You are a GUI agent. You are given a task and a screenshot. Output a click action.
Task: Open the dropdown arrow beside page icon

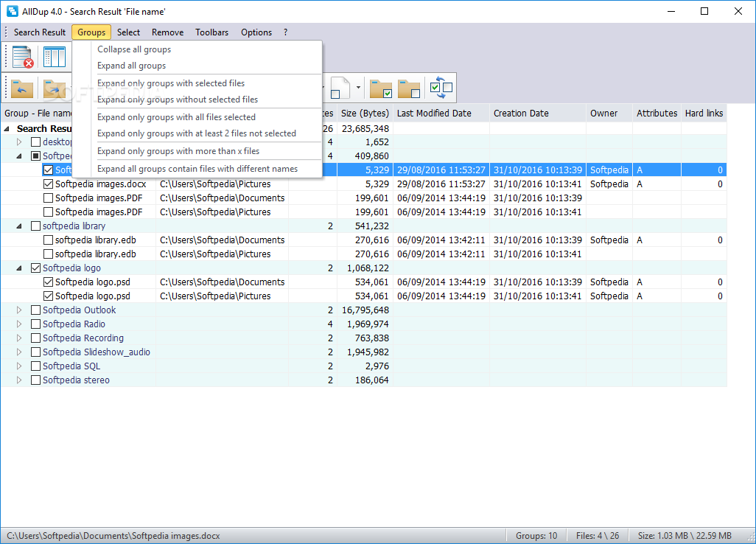(x=358, y=88)
